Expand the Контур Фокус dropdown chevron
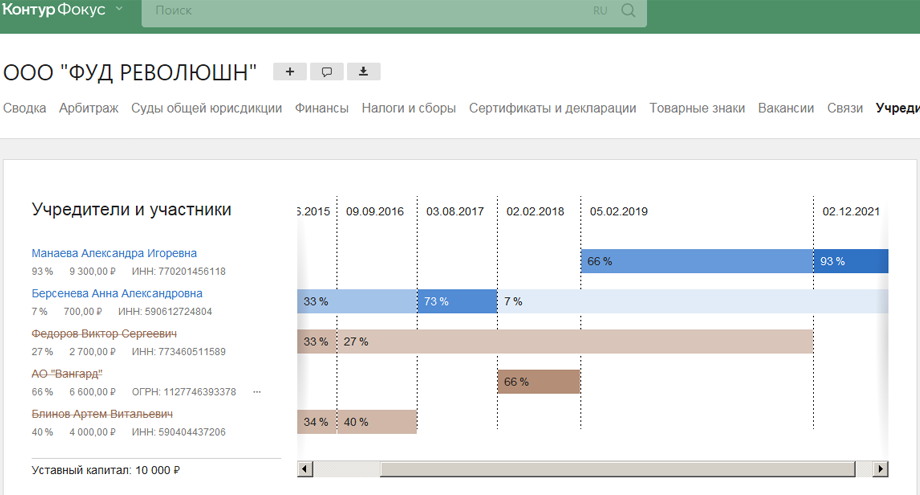The width and height of the screenshot is (920, 495). [x=119, y=9]
